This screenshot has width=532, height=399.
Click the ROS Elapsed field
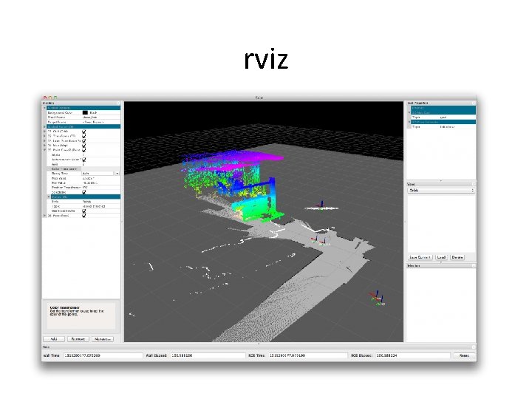412,355
